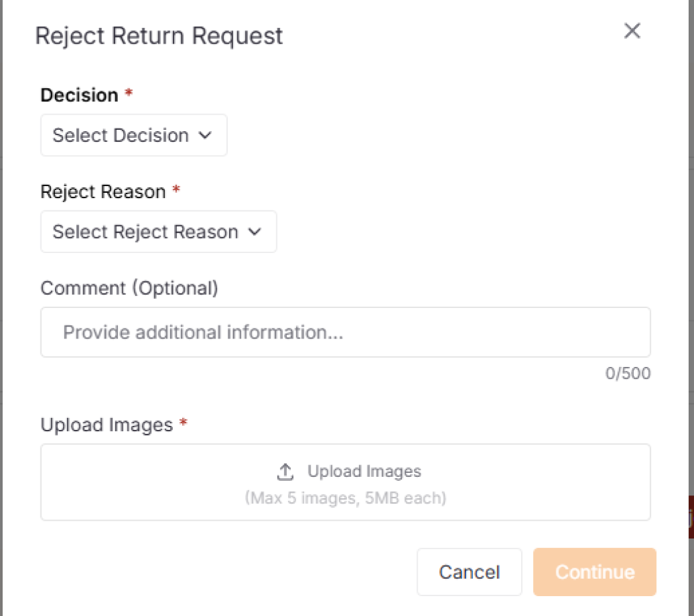Image resolution: width=694 pixels, height=616 pixels.
Task: Click the Upload Images drop zone
Action: click(x=346, y=482)
